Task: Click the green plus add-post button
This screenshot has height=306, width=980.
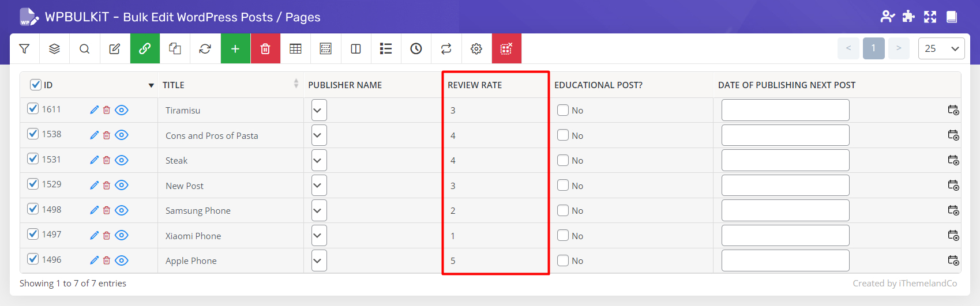Action: pos(235,49)
